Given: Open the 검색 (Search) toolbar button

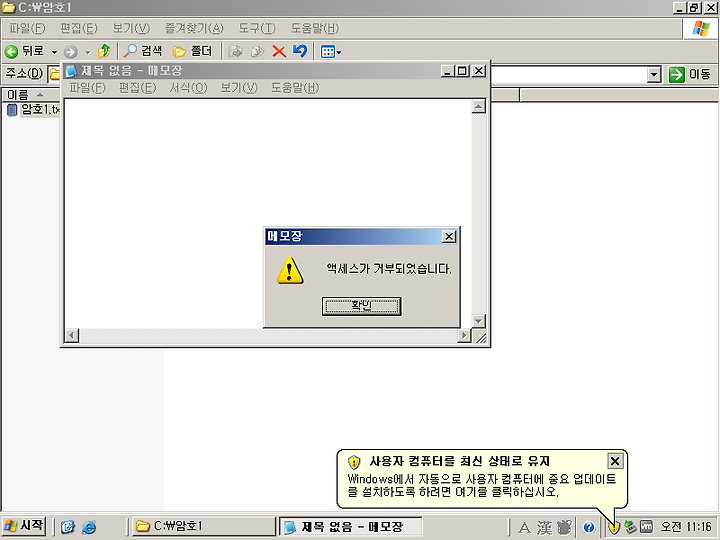Looking at the screenshot, I should 143,51.
